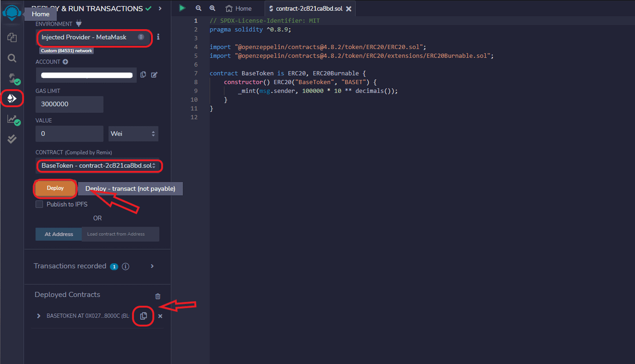Open the Environment provider dropdown
This screenshot has height=364, width=635.
[93, 38]
